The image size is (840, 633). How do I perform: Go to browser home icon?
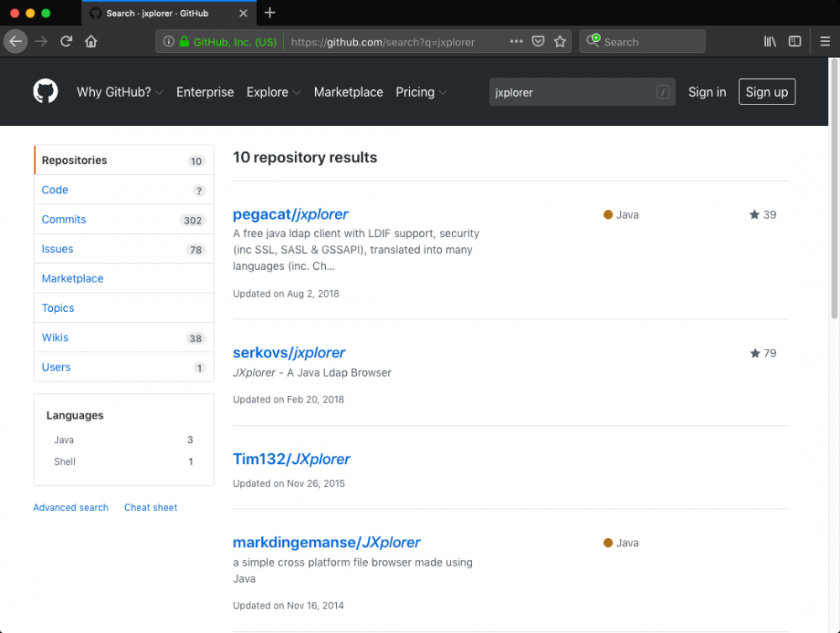(91, 41)
